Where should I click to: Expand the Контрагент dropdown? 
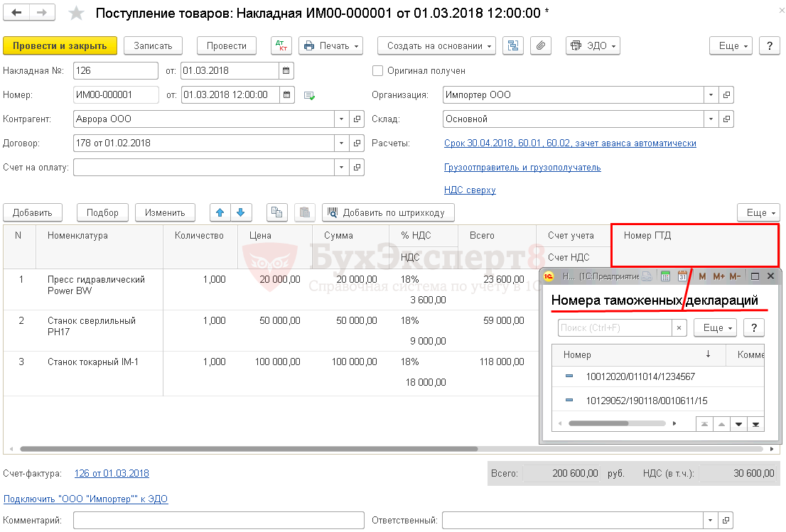(341, 119)
